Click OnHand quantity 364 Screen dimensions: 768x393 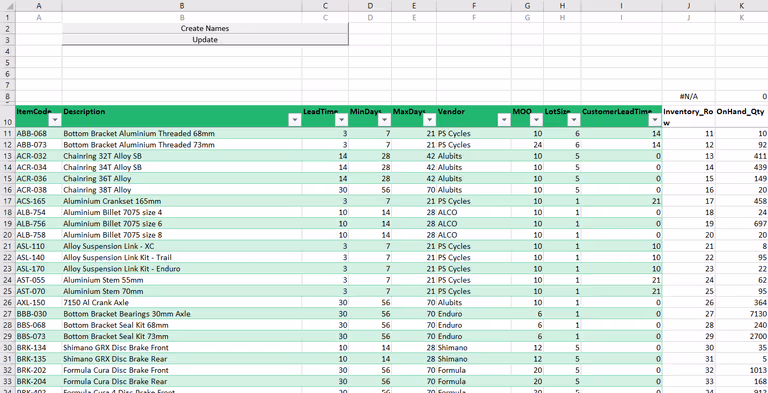(742, 302)
